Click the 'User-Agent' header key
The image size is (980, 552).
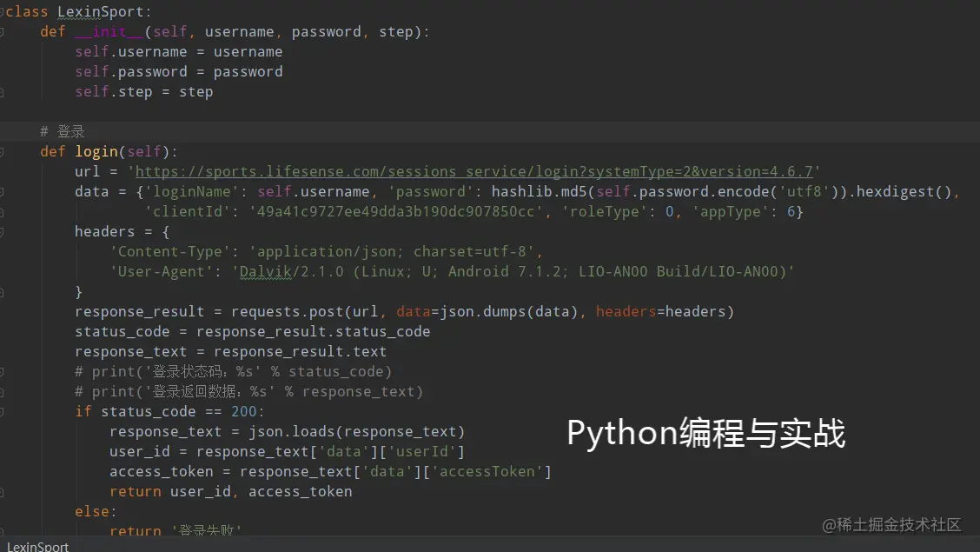point(162,272)
